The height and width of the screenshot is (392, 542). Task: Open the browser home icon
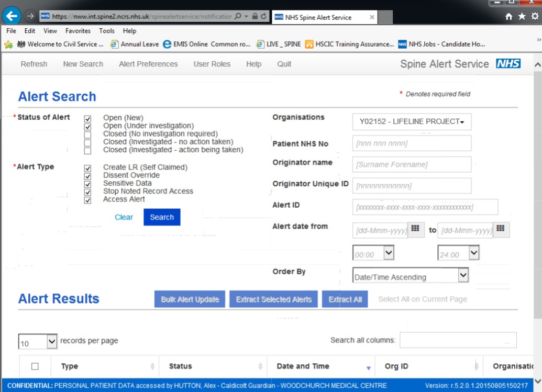click(509, 16)
